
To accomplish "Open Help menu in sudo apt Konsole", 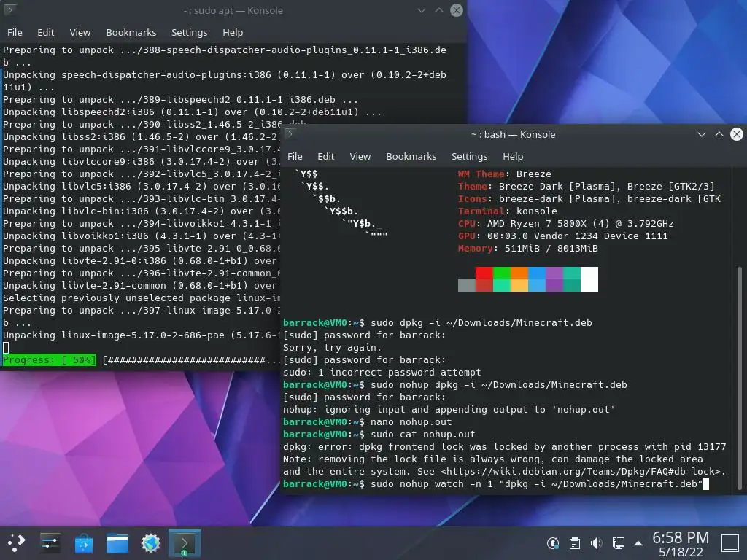I will (x=233, y=32).
